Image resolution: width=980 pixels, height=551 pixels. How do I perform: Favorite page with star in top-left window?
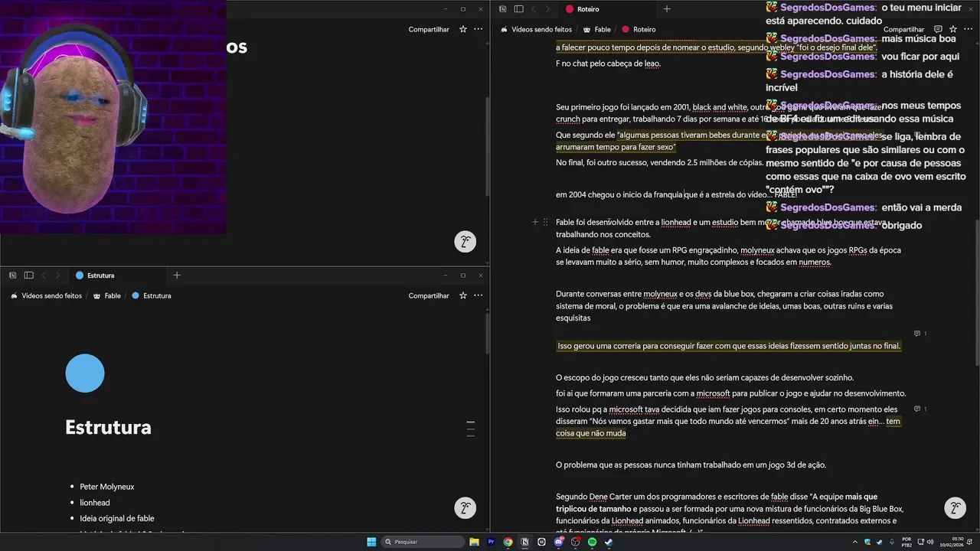tap(462, 29)
